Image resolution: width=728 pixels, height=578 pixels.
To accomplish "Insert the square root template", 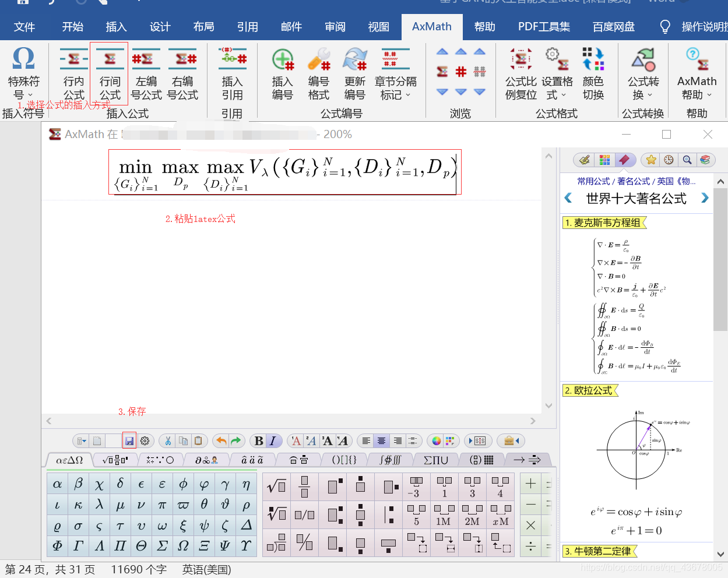I will click(277, 485).
